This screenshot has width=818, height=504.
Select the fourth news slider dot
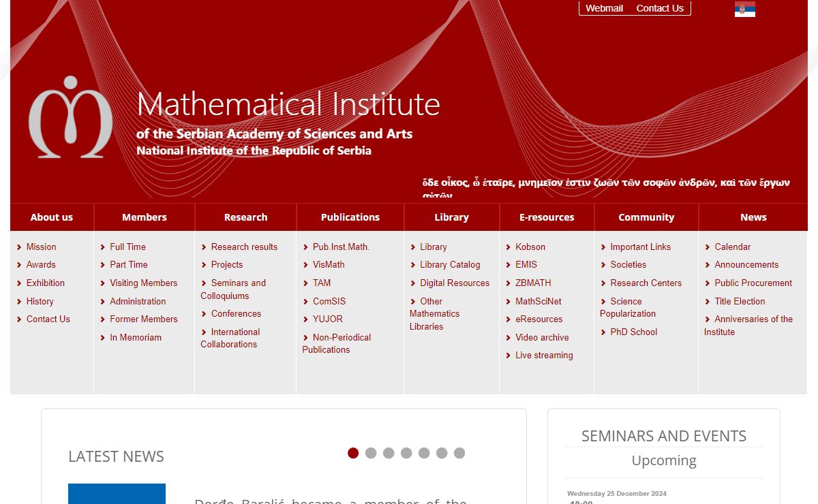(x=406, y=453)
